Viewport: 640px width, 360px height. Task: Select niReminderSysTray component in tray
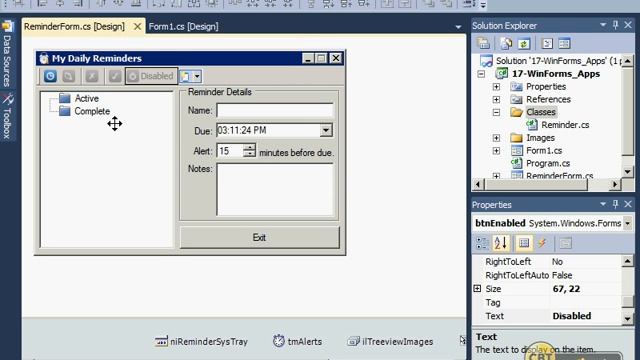point(201,341)
